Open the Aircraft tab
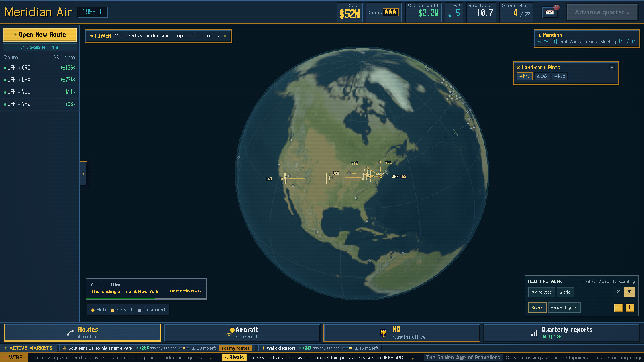Viewport: 644px width, 362px height. point(242,333)
